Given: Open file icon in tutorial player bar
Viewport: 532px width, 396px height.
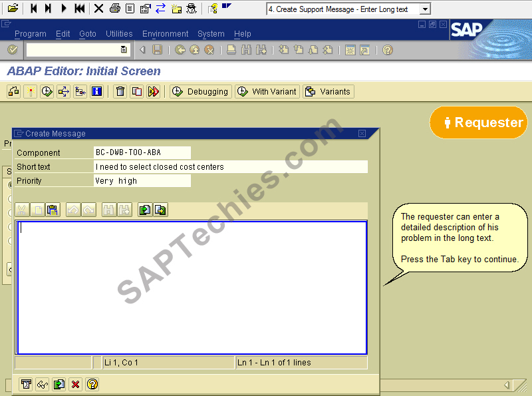Looking at the screenshot, I should coord(13,8).
